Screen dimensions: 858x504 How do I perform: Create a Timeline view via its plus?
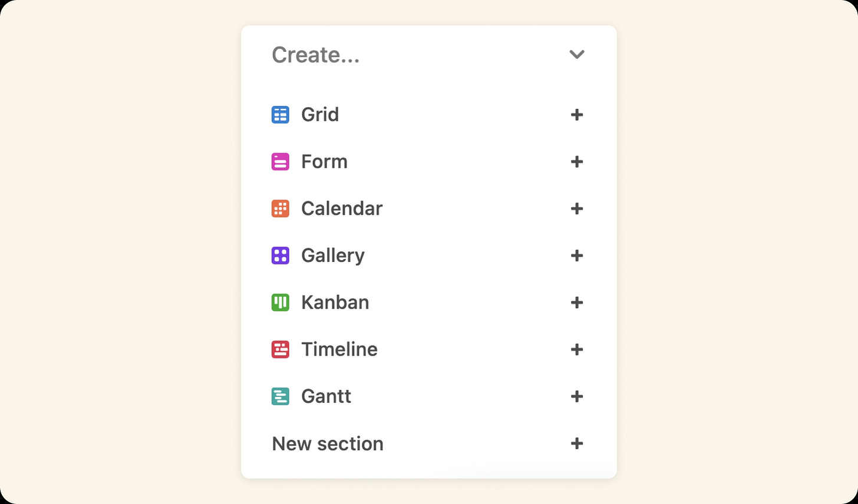pos(577,349)
